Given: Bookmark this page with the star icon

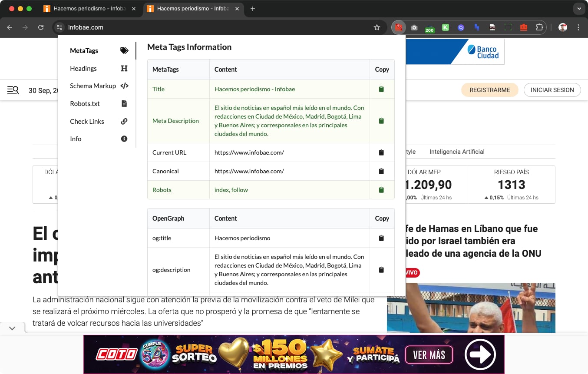Looking at the screenshot, I should click(x=377, y=27).
